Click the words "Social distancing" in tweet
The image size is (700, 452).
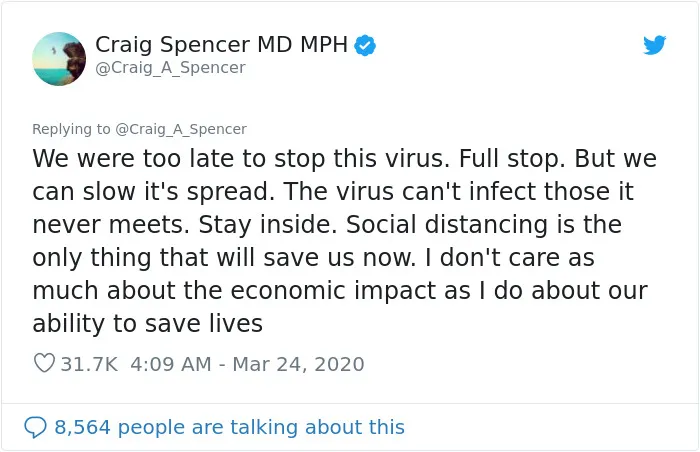(447, 225)
